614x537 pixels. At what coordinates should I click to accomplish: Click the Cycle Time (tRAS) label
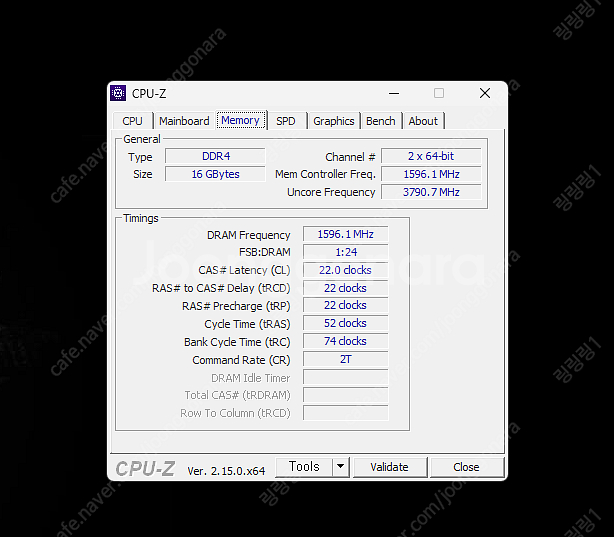tap(247, 324)
